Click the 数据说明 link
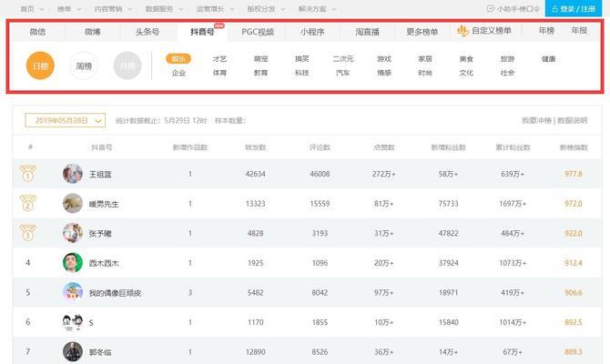The width and height of the screenshot is (610, 364). tap(573, 120)
